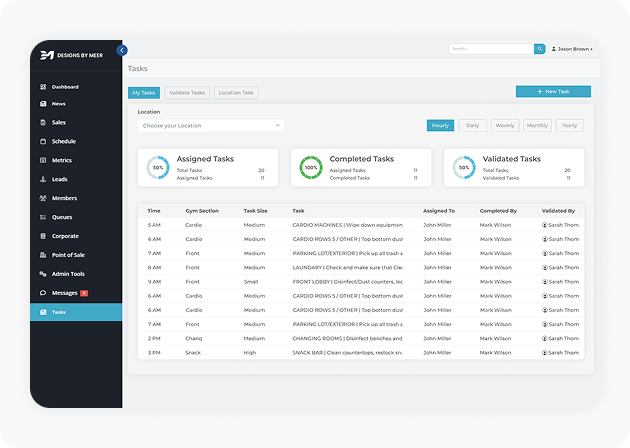Open the Jason Brown account menu

point(572,49)
